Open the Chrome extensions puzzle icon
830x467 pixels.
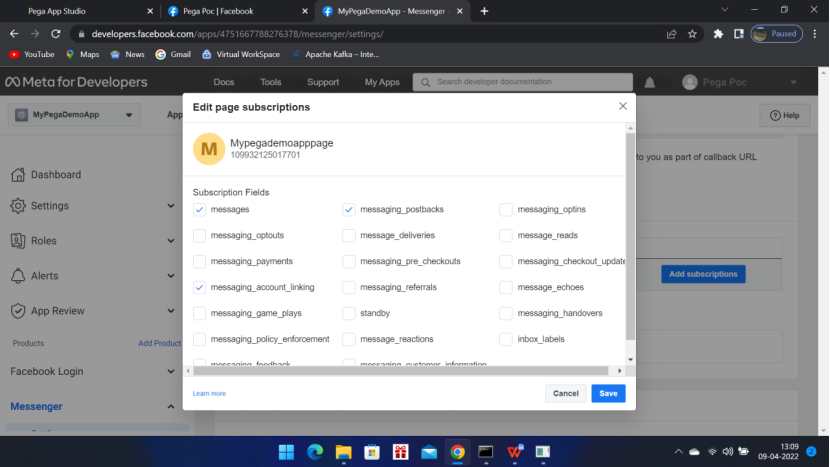(x=718, y=34)
